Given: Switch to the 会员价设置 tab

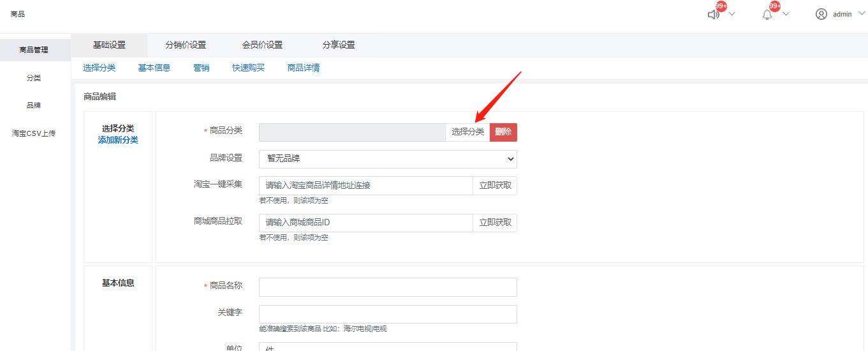Looking at the screenshot, I should pyautogui.click(x=262, y=45).
